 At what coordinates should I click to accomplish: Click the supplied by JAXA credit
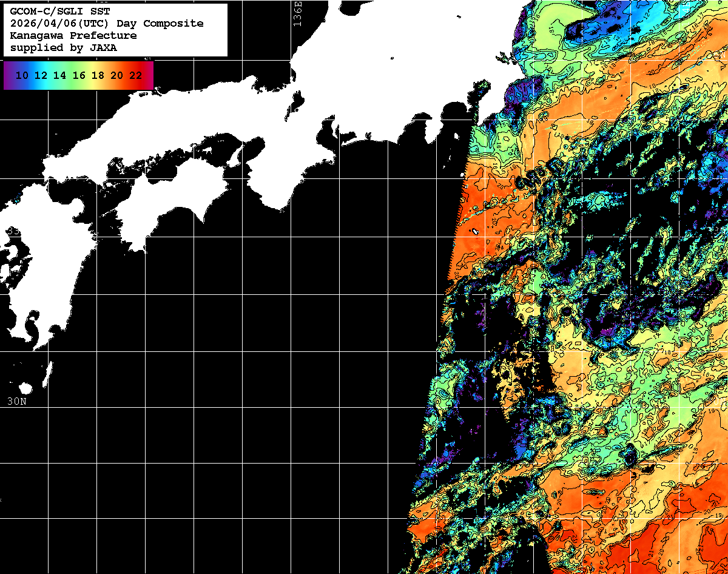click(64, 48)
